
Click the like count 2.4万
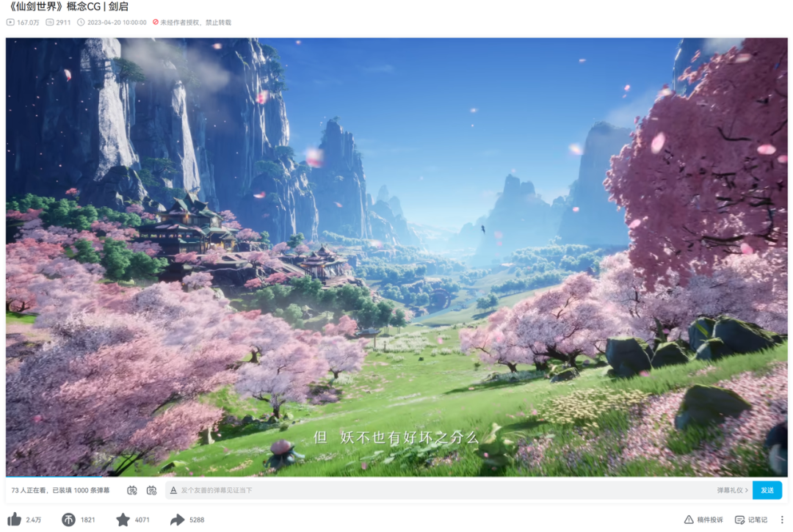33,520
